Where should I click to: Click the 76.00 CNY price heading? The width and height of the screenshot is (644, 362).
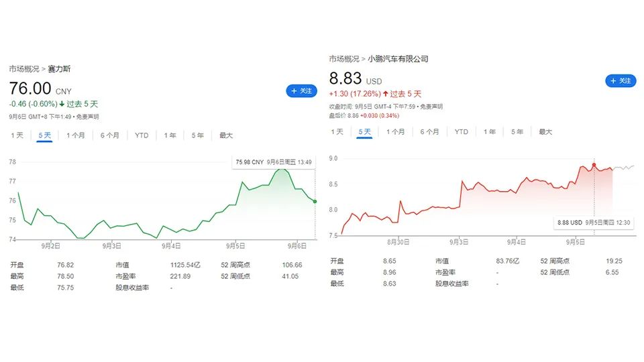click(x=40, y=88)
